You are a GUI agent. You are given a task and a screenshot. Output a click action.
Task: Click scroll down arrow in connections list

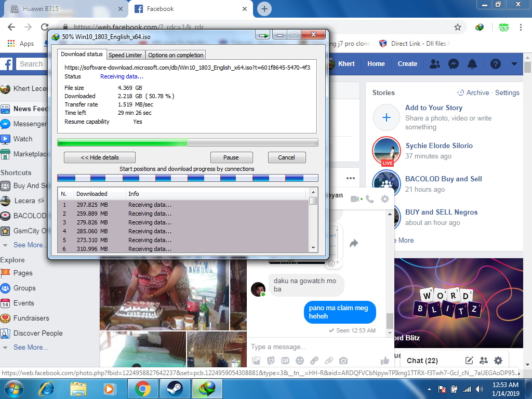pyautogui.click(x=313, y=248)
